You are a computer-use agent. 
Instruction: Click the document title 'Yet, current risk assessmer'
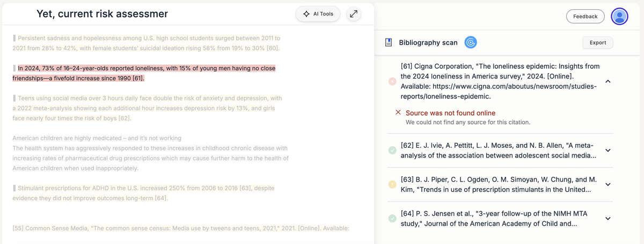[102, 14]
